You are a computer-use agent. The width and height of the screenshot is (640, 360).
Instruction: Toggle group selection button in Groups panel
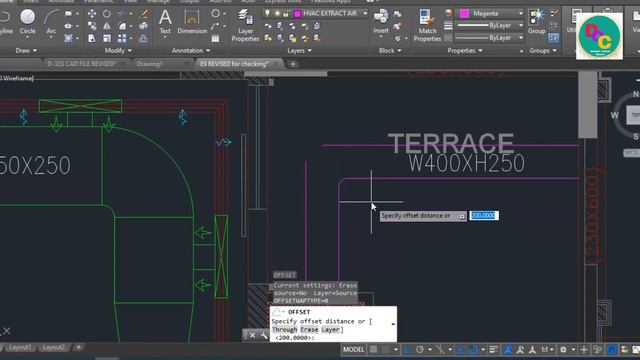[x=553, y=38]
